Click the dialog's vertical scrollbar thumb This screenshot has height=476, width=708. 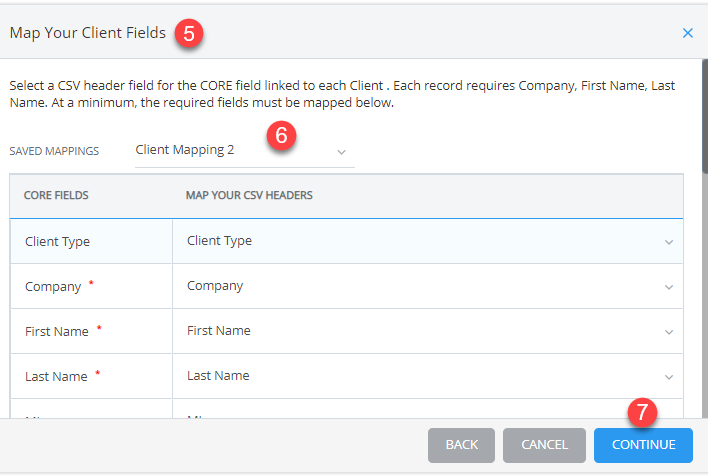point(705,116)
